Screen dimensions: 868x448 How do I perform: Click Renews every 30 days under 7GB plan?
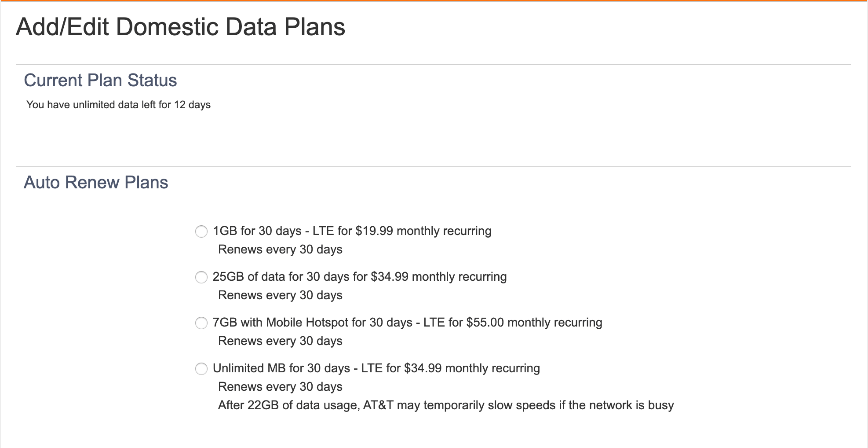point(280,341)
